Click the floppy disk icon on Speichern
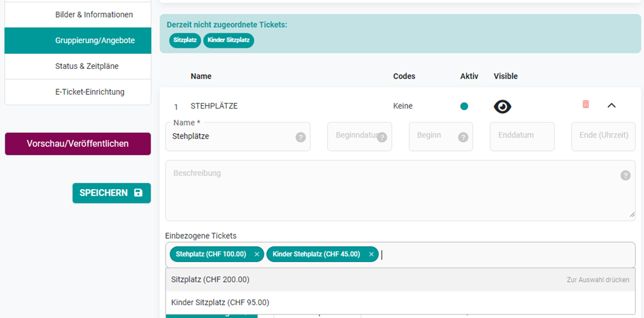The height and width of the screenshot is (318, 644). coord(138,193)
